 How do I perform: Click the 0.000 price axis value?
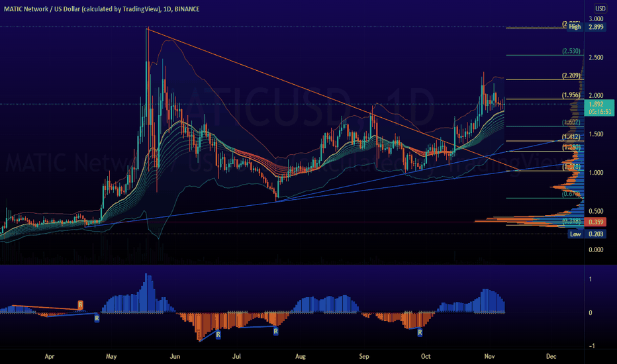(x=596, y=250)
